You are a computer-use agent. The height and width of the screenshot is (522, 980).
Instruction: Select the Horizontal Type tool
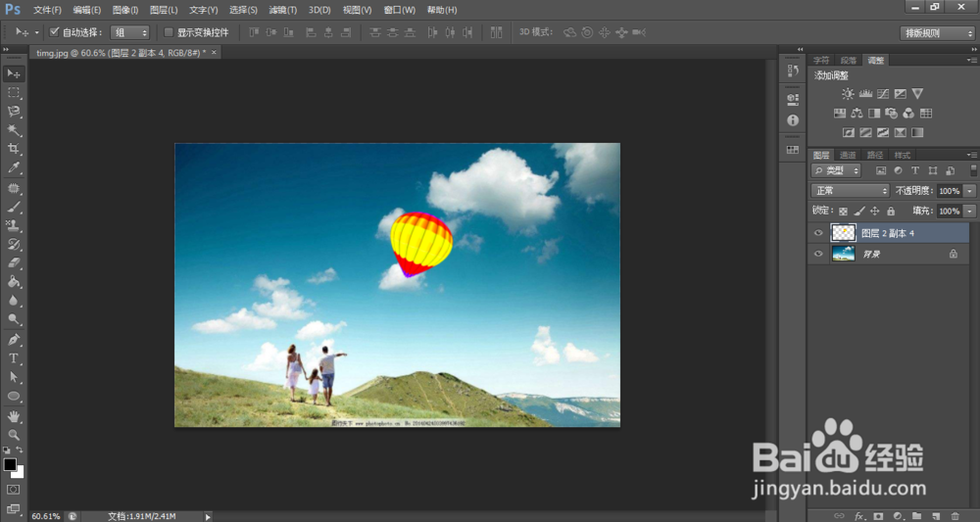(13, 358)
